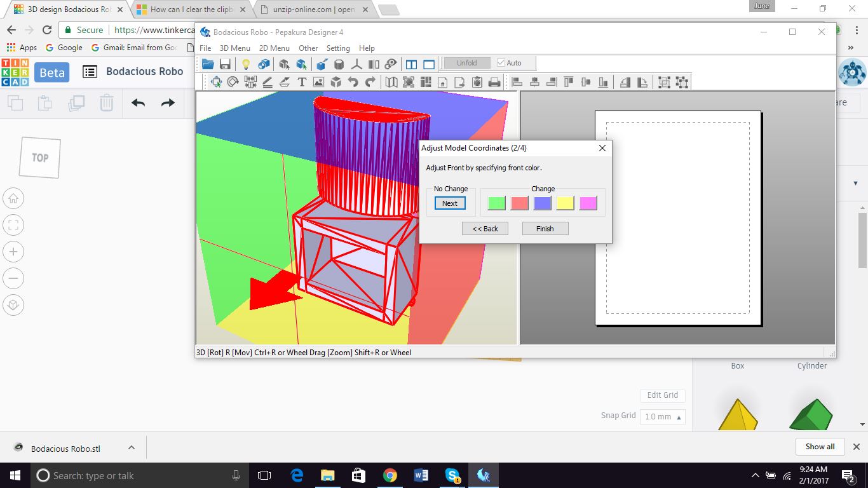Click Tinkercad undo arrow

(x=138, y=103)
